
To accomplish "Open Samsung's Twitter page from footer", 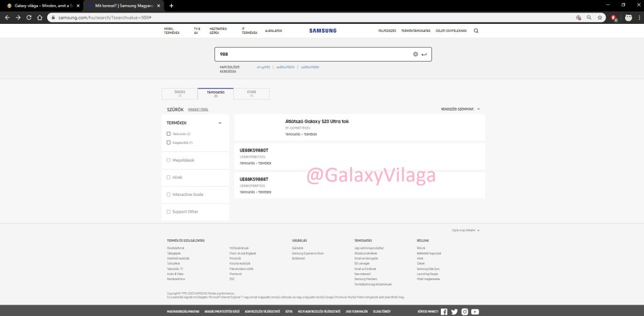I will (x=454, y=312).
